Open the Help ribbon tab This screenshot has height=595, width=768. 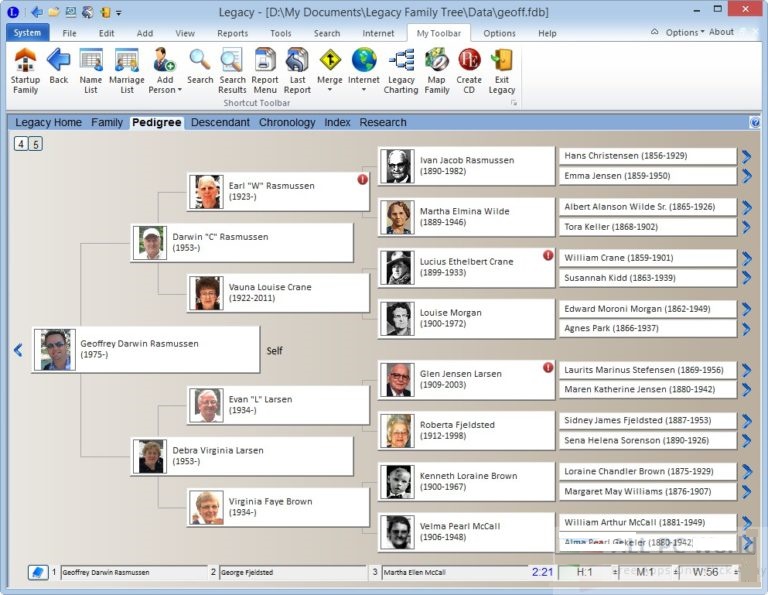point(547,33)
